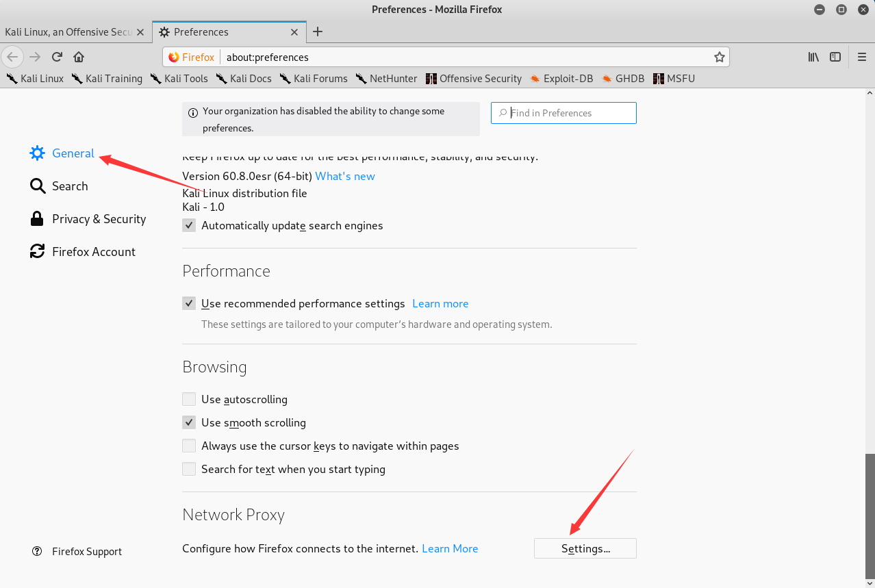Open the Library icon in toolbar
Viewport: 875px width, 588px height.
[813, 57]
